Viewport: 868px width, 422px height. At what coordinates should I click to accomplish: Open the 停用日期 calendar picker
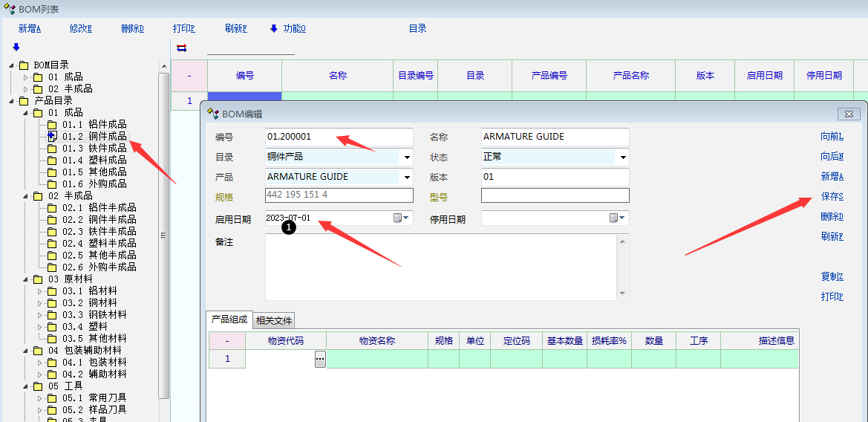pyautogui.click(x=618, y=218)
